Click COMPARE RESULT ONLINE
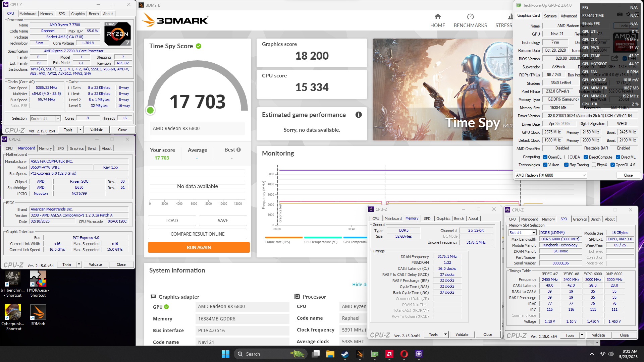 198,234
